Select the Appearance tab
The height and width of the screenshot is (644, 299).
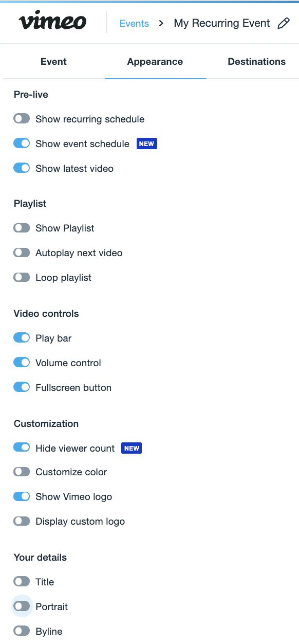[155, 62]
